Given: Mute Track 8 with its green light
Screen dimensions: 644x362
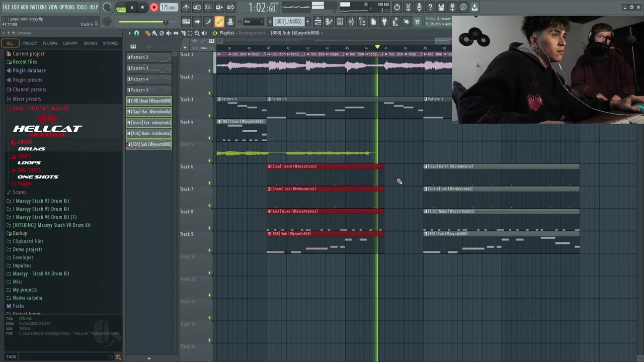Looking at the screenshot, I should (x=209, y=228).
